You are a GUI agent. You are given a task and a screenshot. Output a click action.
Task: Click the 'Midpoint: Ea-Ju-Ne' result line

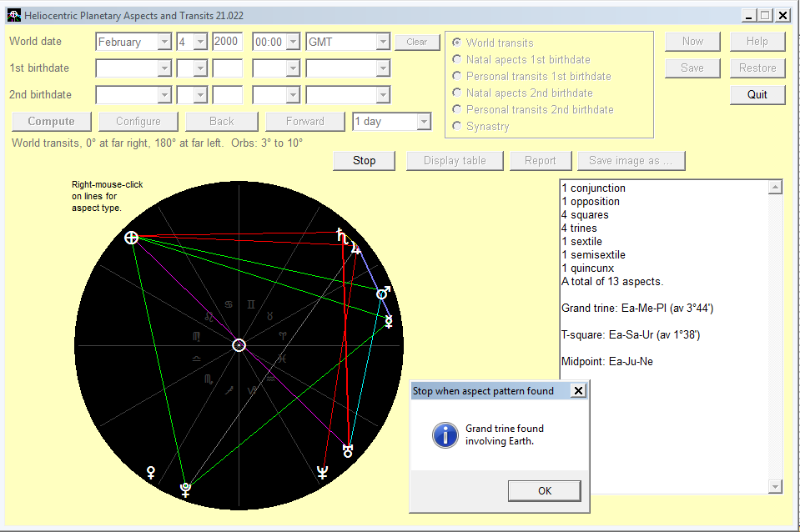607,362
